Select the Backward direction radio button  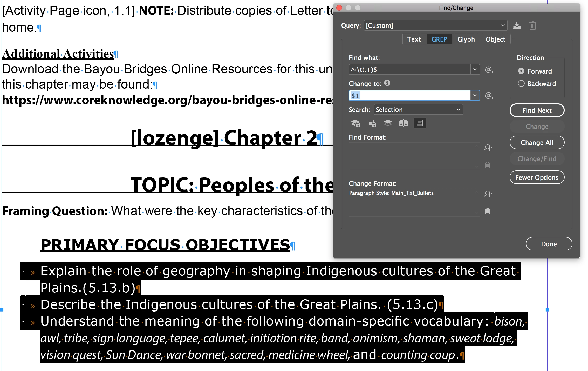pos(521,83)
